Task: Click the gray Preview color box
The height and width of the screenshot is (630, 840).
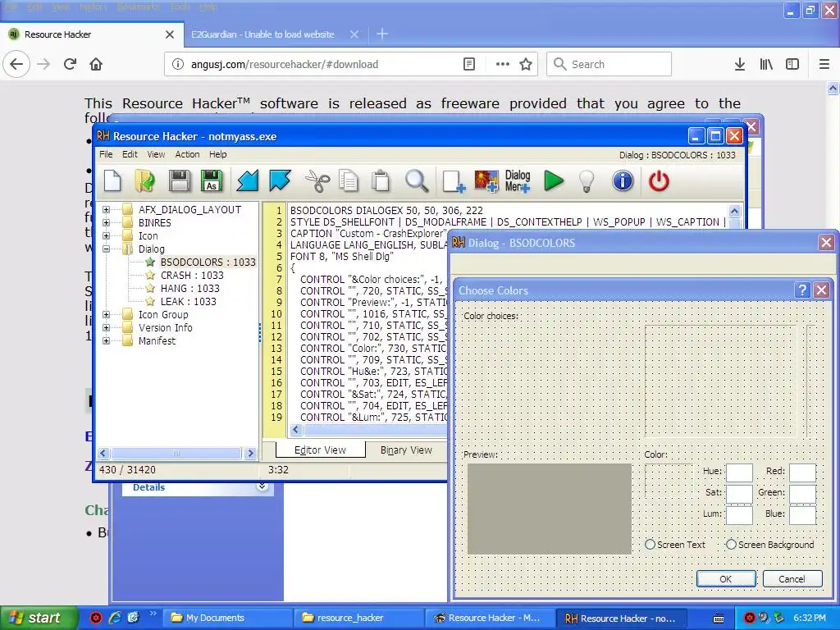Action: click(549, 509)
